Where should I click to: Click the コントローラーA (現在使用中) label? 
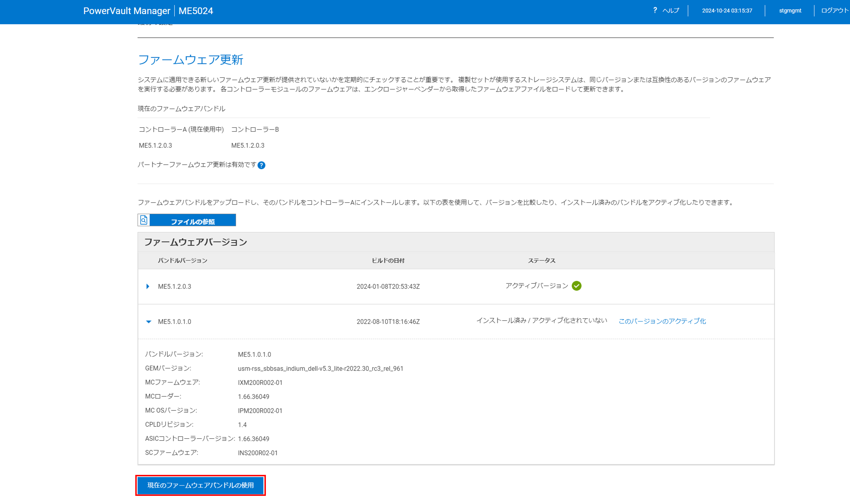click(x=181, y=129)
